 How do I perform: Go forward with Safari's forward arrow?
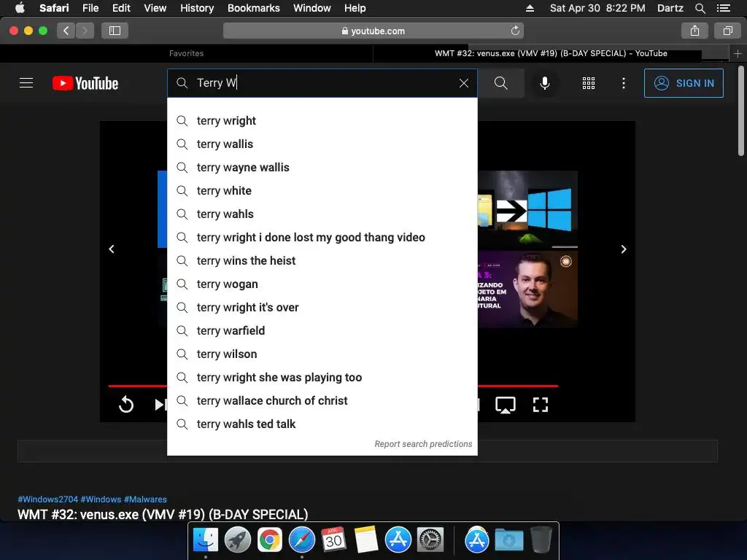click(x=85, y=31)
